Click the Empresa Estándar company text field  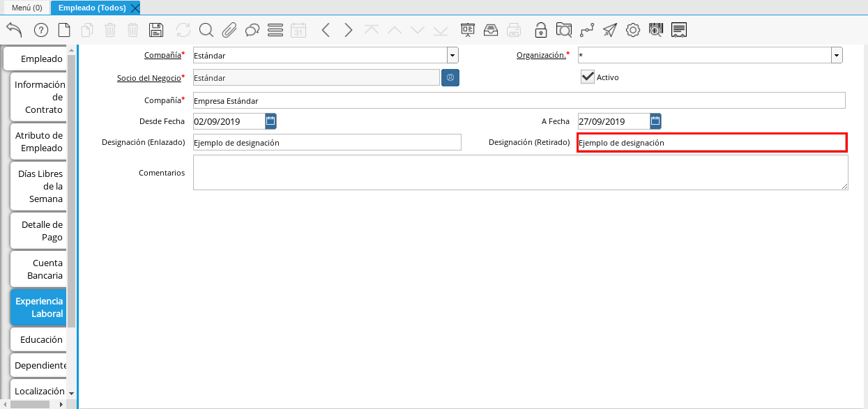click(x=519, y=100)
